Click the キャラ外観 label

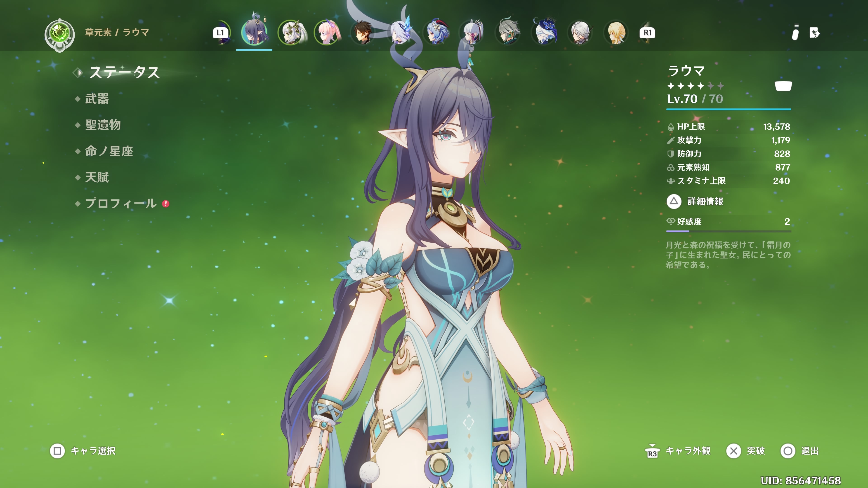click(688, 451)
